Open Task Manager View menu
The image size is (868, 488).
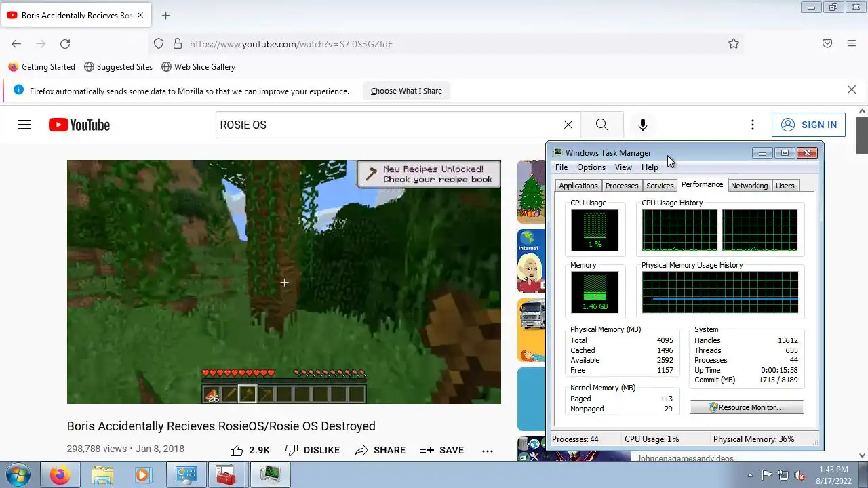[623, 167]
